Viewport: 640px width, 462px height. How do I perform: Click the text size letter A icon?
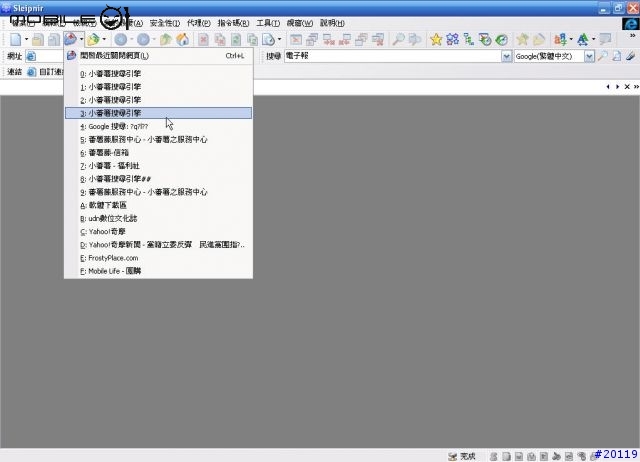point(583,40)
